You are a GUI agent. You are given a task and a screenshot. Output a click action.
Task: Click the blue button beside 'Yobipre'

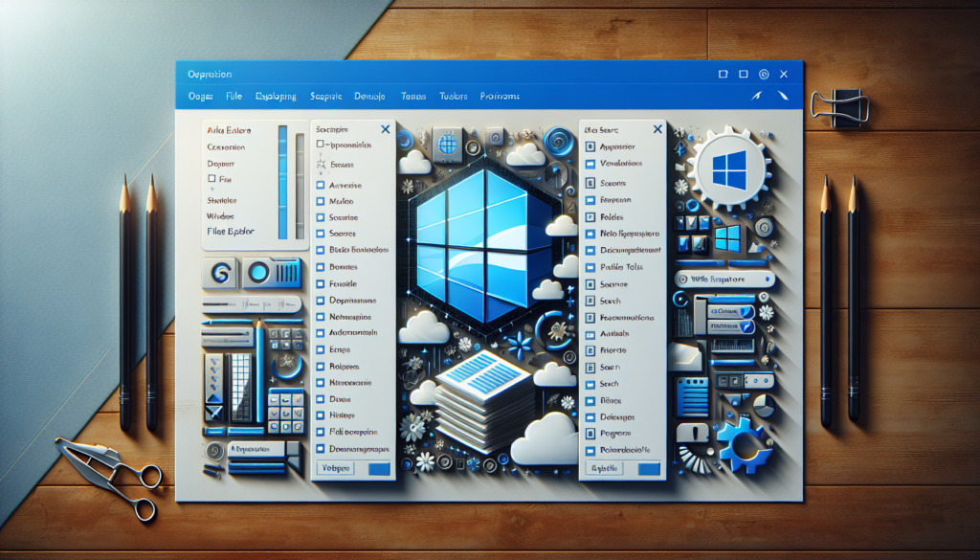click(x=379, y=469)
